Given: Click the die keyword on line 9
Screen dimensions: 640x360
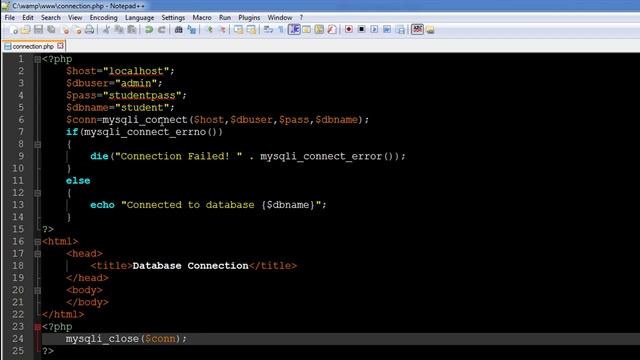Looking at the screenshot, I should (x=99, y=156).
